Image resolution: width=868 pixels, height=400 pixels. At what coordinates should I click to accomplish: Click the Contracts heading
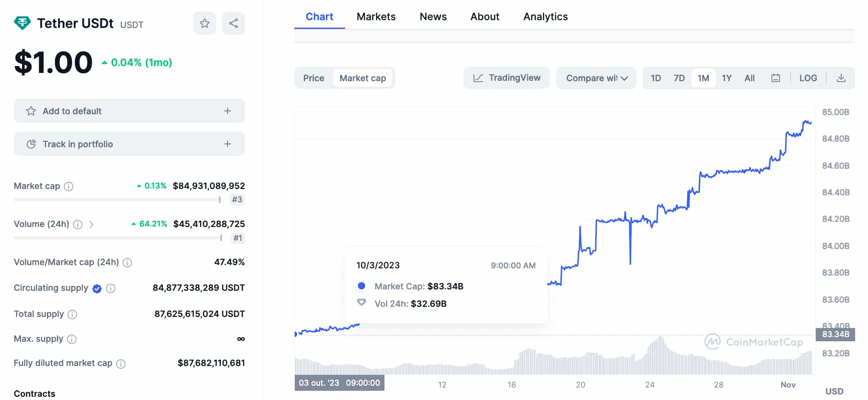(34, 394)
